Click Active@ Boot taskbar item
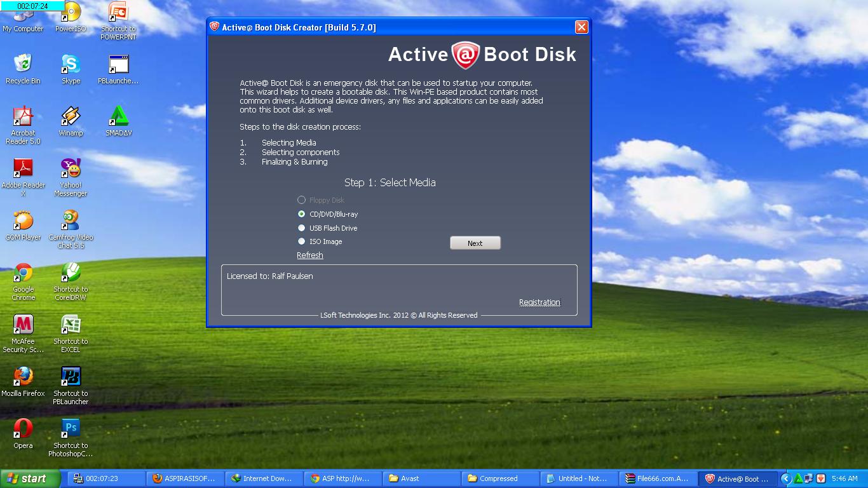 pos(738,478)
